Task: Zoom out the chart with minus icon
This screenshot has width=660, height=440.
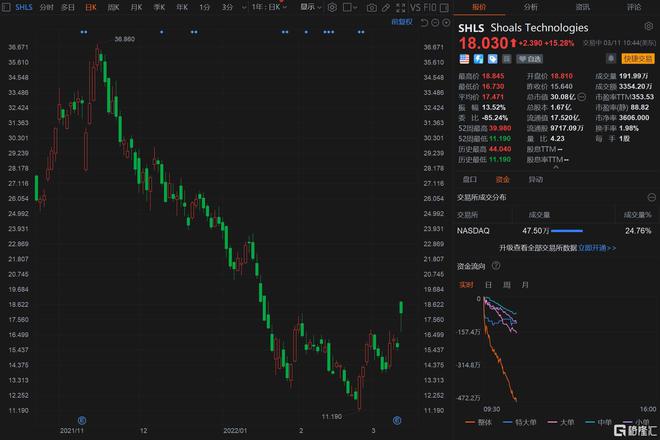Action: pyautogui.click(x=435, y=23)
